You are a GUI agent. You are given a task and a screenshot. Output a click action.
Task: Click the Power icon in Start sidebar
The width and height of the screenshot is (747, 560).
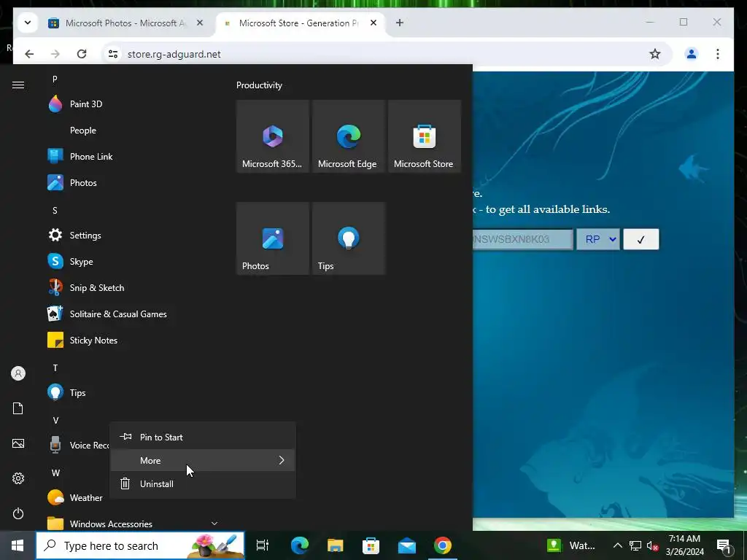click(x=18, y=513)
